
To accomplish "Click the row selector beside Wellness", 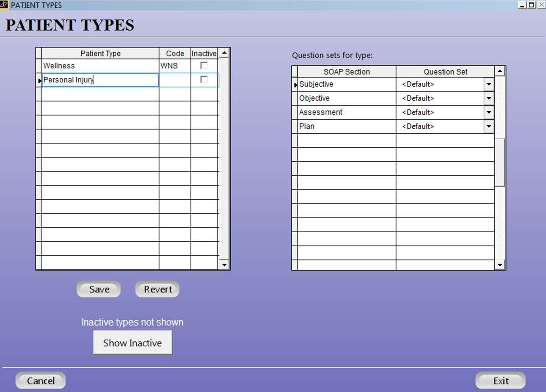I will click(x=39, y=66).
